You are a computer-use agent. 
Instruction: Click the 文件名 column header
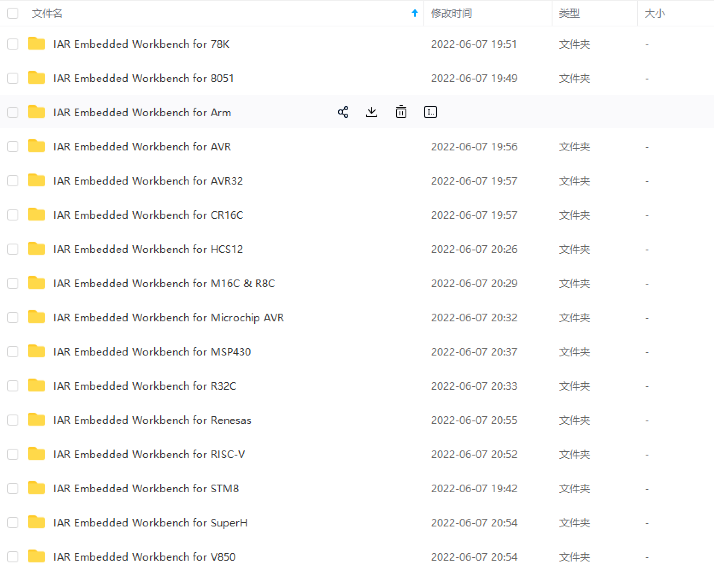coord(47,13)
